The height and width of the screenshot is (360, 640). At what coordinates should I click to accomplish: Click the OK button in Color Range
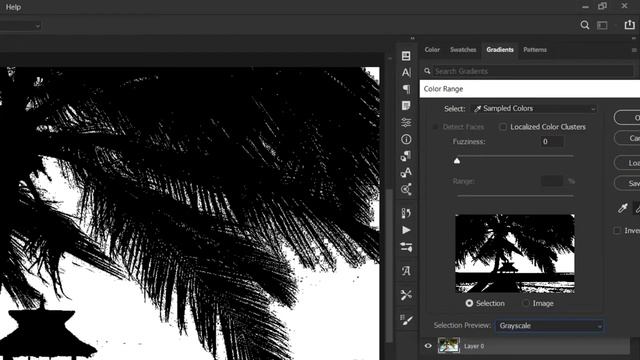click(x=628, y=118)
